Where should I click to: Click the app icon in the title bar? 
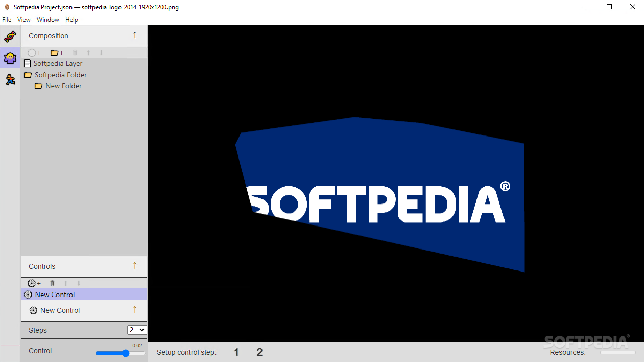(x=7, y=7)
